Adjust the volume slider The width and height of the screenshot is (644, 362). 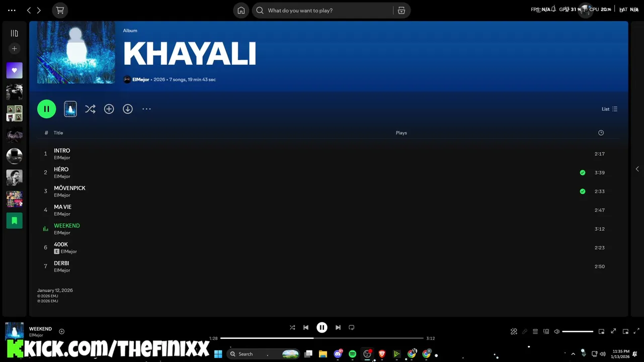578,331
